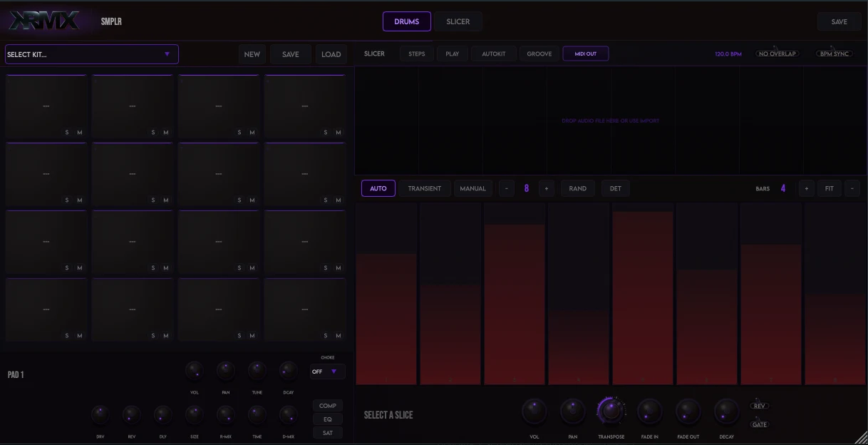
Task: Click the 120.0 BPM tempo value
Action: (x=728, y=54)
